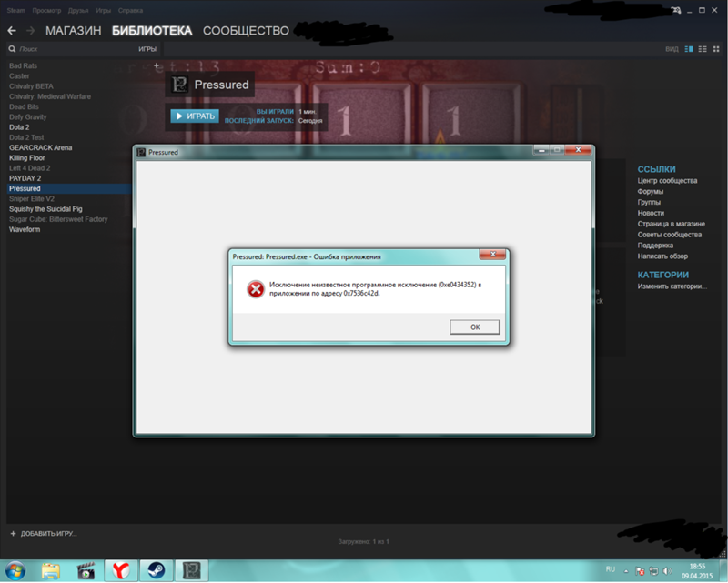The image size is (728, 583).
Task: Select Dead Bits in library list
Action: tap(24, 106)
